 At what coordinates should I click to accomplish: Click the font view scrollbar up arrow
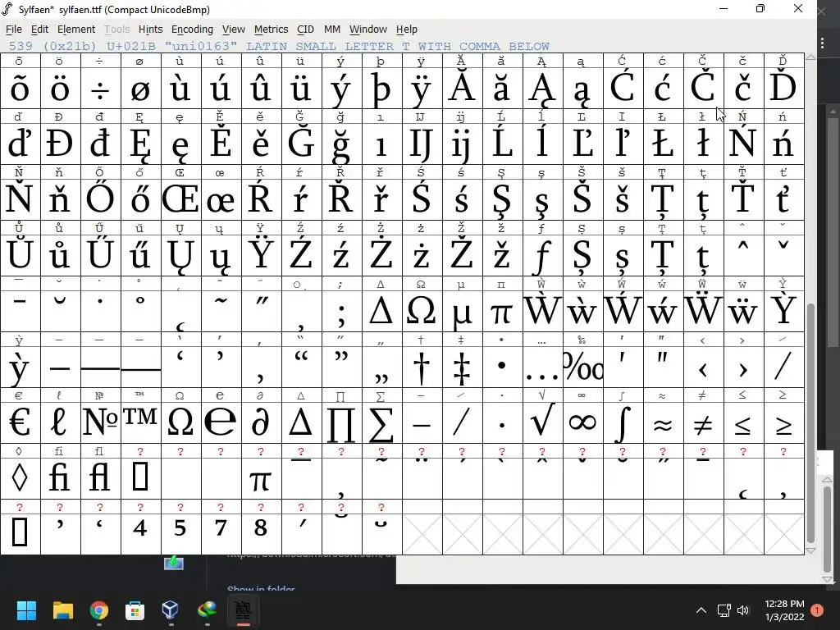(810, 57)
